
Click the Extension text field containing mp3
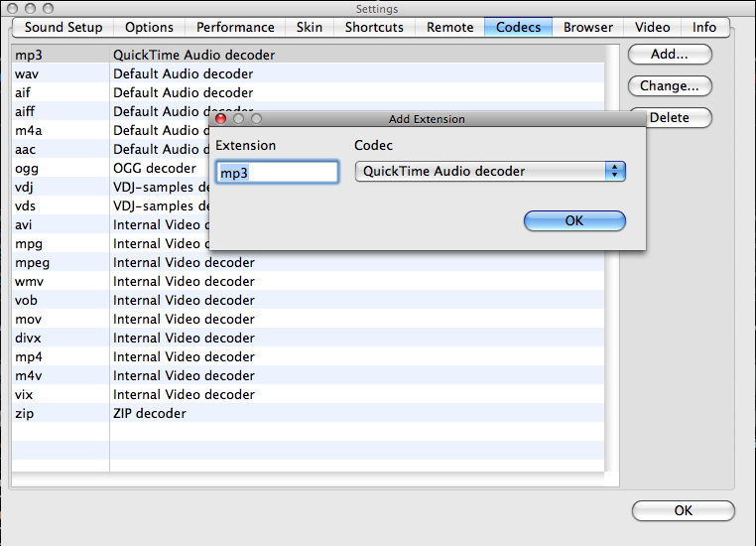pos(277,172)
